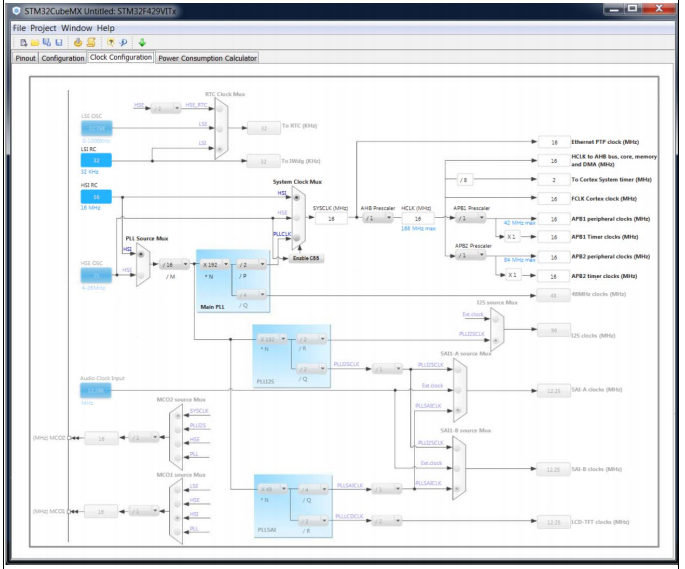Open the APB2 Prescaler dropdown

[470, 255]
